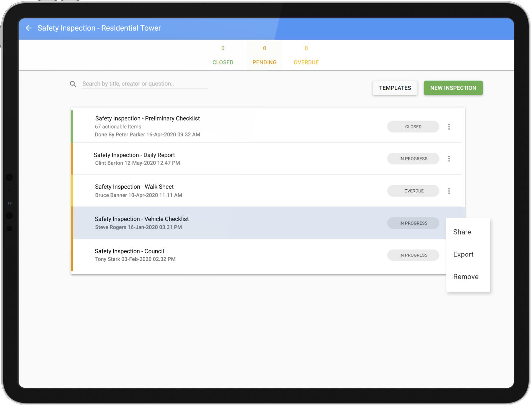Click header title 'Safety Inspection - Residential Tower'

click(x=99, y=28)
